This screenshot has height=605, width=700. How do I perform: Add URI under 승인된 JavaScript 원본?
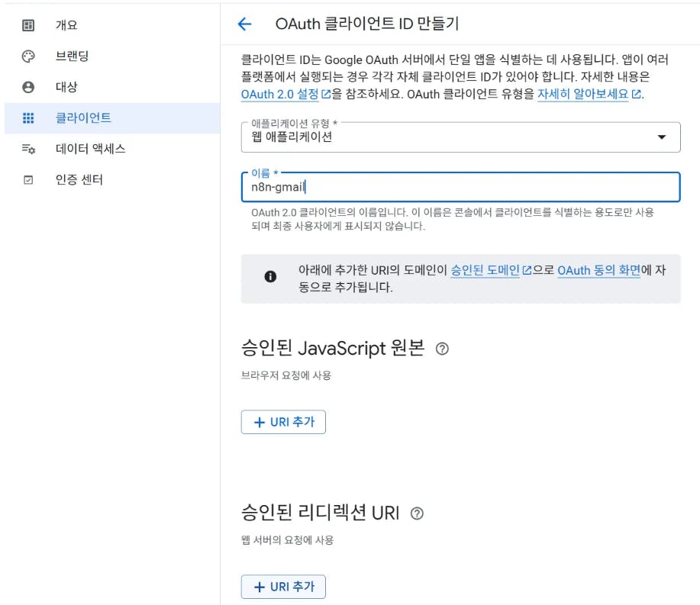(x=283, y=422)
